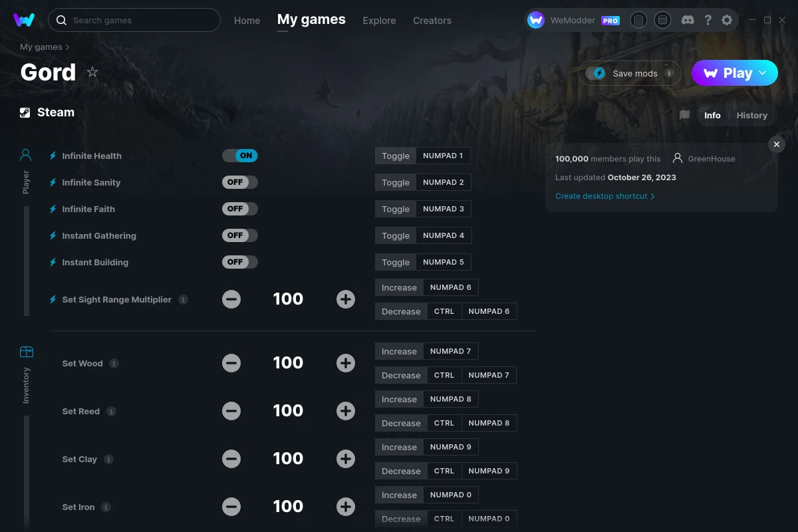Enable the Instant Building toggle
This screenshot has height=532, width=798.
(x=240, y=262)
